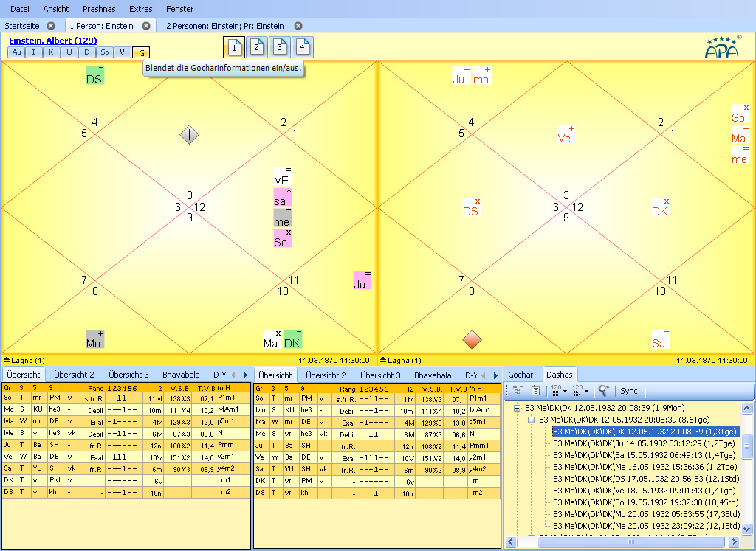Toggle the Sb button
This screenshot has height=551, width=756.
coord(105,52)
